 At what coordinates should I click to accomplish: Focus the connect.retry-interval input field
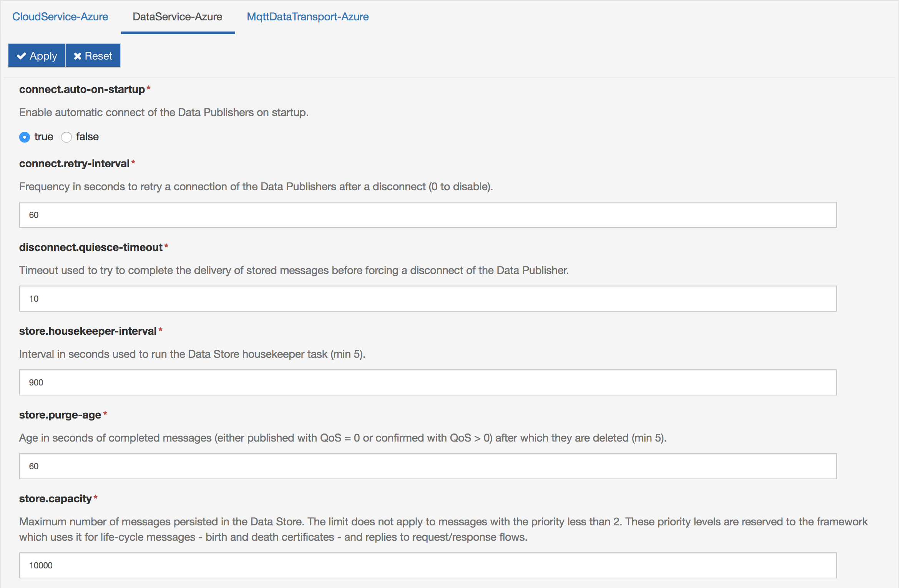(428, 215)
